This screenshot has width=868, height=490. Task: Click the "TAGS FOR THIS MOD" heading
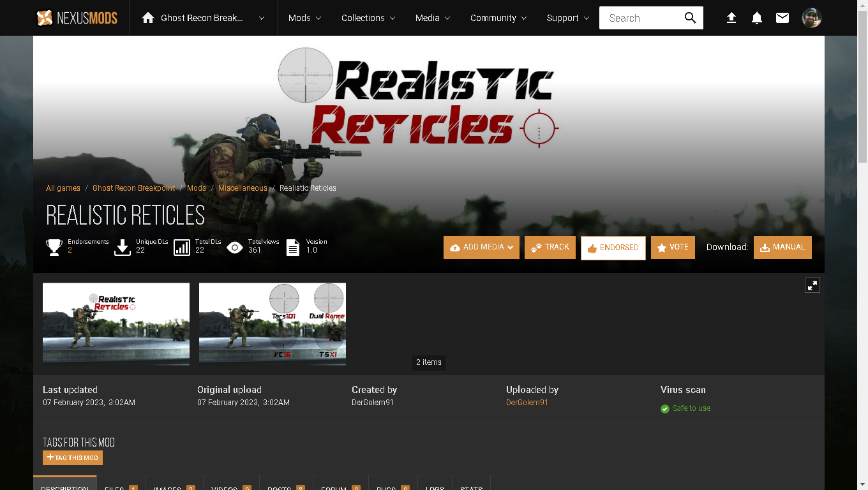pyautogui.click(x=79, y=442)
